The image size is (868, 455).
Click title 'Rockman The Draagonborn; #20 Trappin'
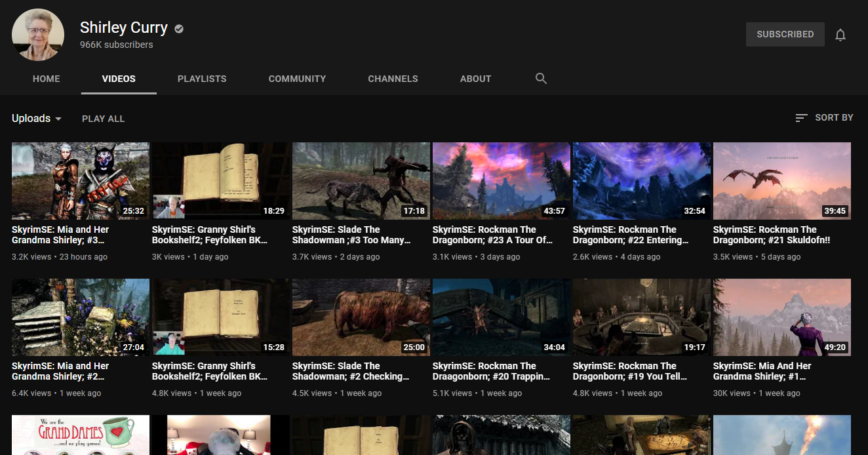pyautogui.click(x=492, y=371)
